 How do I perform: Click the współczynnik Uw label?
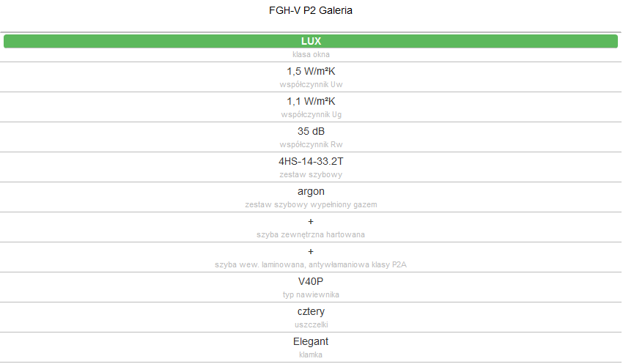click(x=311, y=84)
